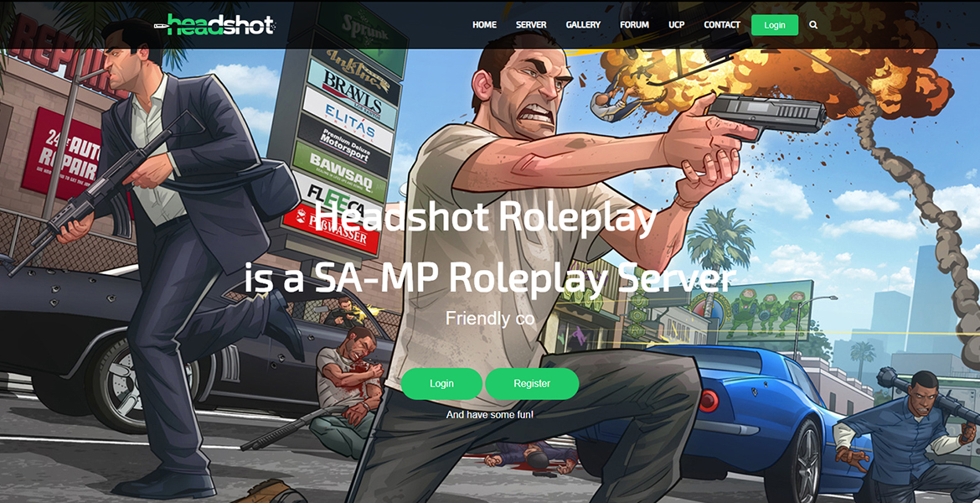This screenshot has width=980, height=503.
Task: Click the 'And have some fun!' caption
Action: pos(490,415)
